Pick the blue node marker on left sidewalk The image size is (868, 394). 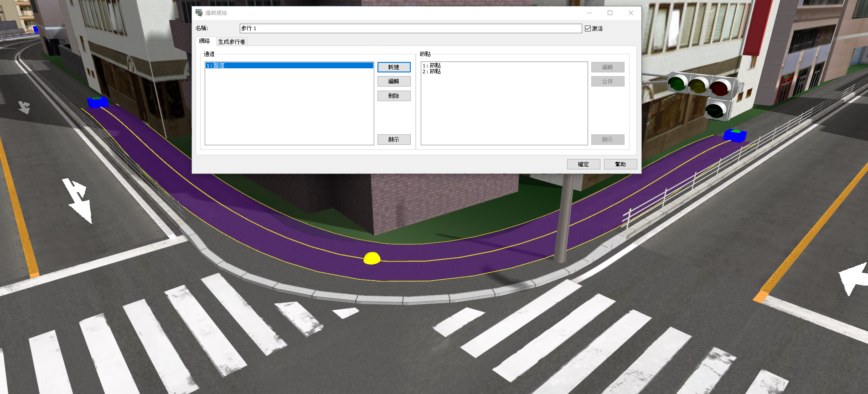(x=98, y=102)
